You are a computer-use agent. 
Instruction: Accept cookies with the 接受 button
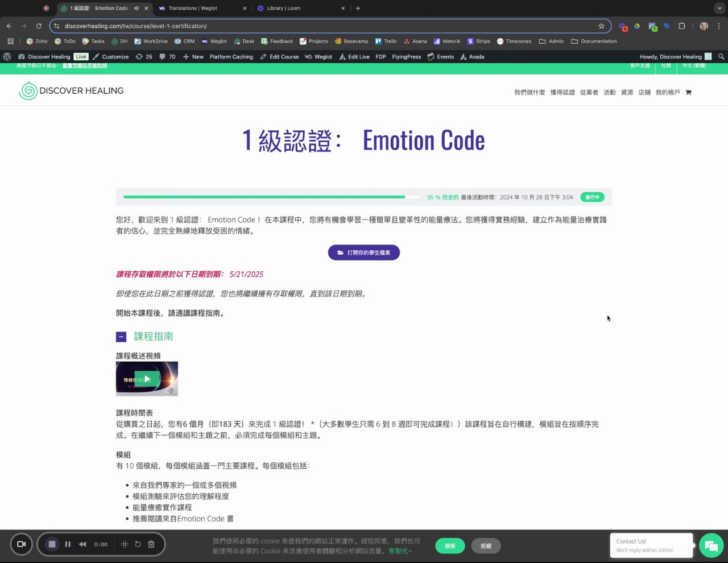coord(450,546)
